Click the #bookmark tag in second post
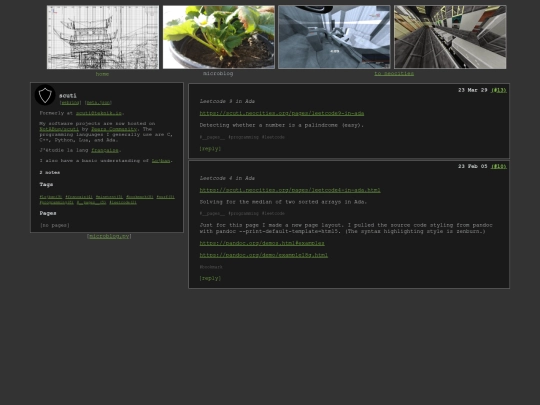 211,267
